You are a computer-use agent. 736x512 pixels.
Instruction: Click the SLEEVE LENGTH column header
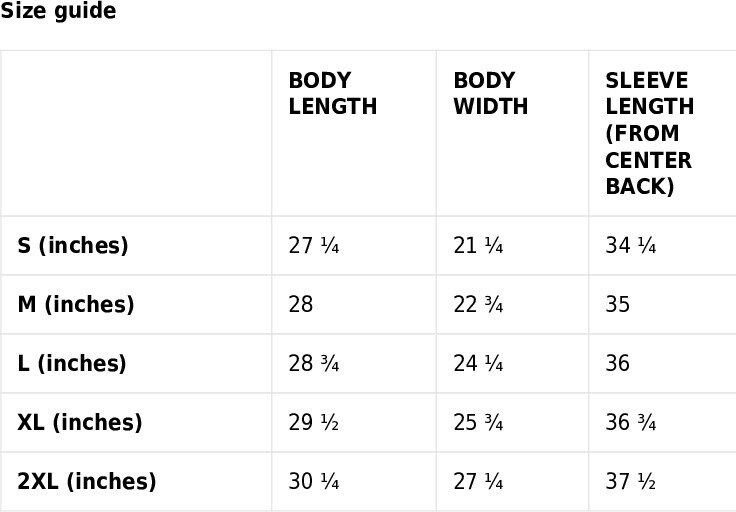click(x=650, y=133)
